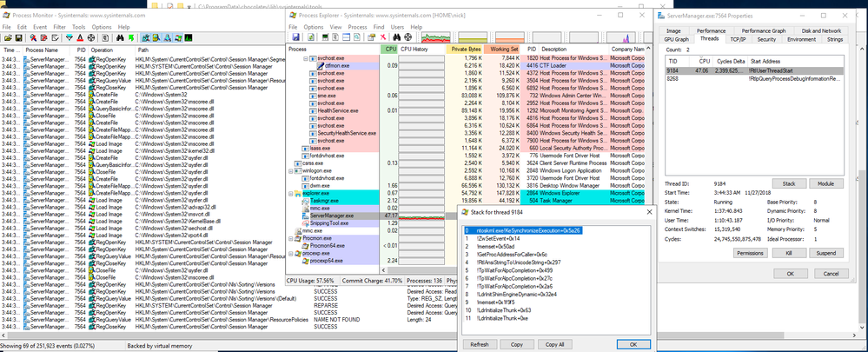This screenshot has height=352, width=868.
Task: Click the Save icon in Process Explorer toolbar
Action: click(295, 37)
